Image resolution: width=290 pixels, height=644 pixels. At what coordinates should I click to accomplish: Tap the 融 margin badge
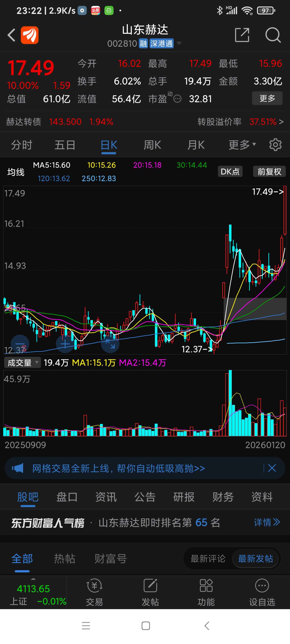pos(143,43)
